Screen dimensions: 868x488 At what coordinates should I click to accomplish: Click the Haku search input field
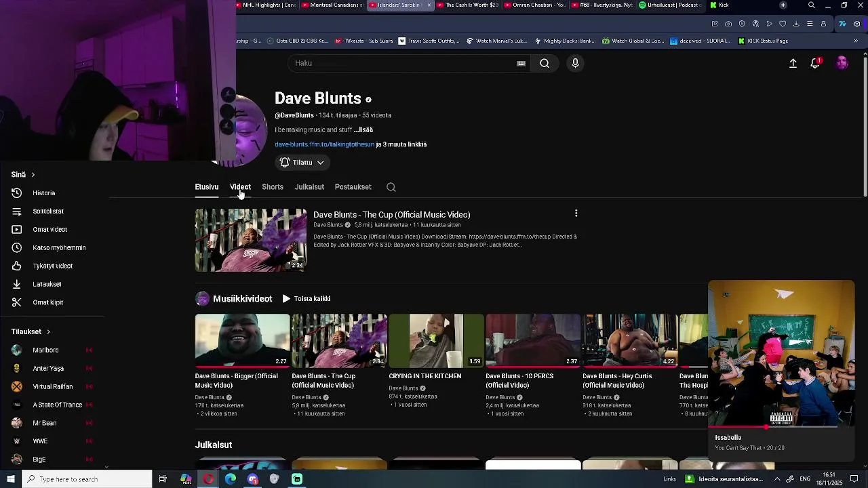(x=403, y=63)
